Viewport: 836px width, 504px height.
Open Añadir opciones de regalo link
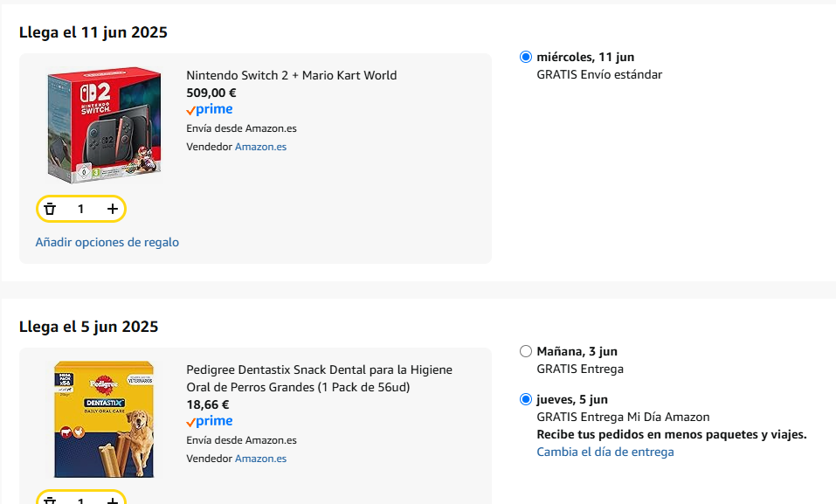(107, 242)
